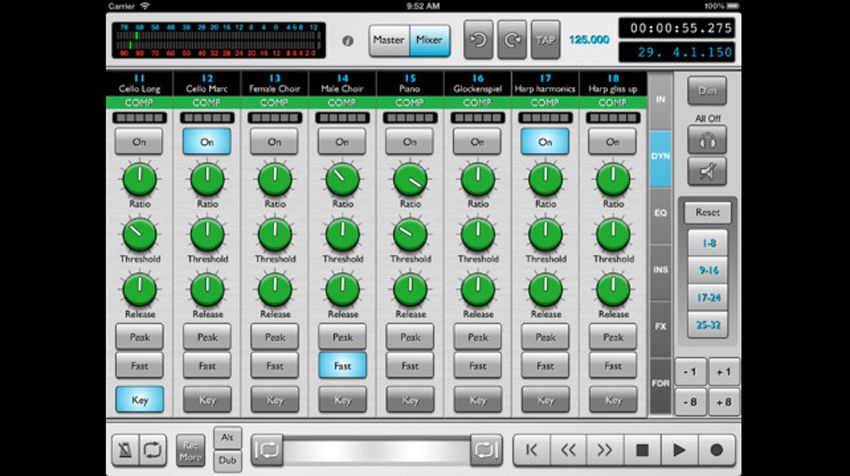Screen dimensions: 850x476
Task: Switch to the EQ section tab
Action: point(660,213)
